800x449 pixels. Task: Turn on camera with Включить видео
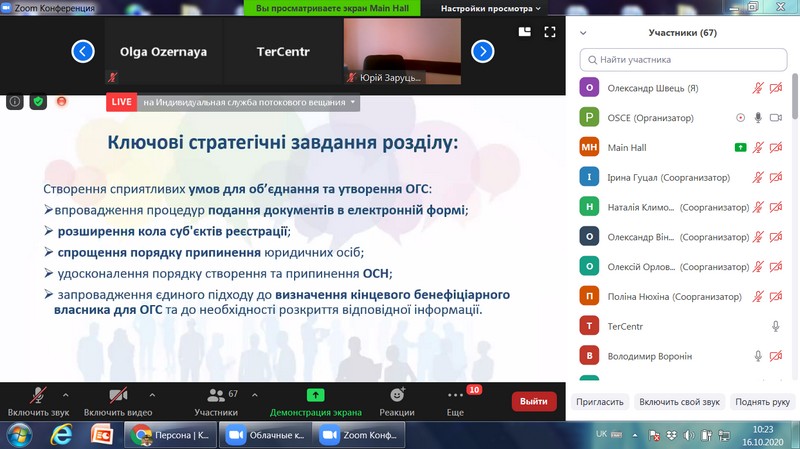[118, 396]
